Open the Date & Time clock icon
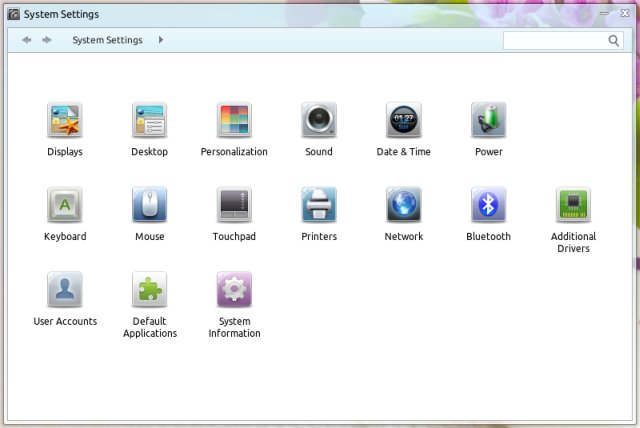Screen dimensions: 640x428 404,120
